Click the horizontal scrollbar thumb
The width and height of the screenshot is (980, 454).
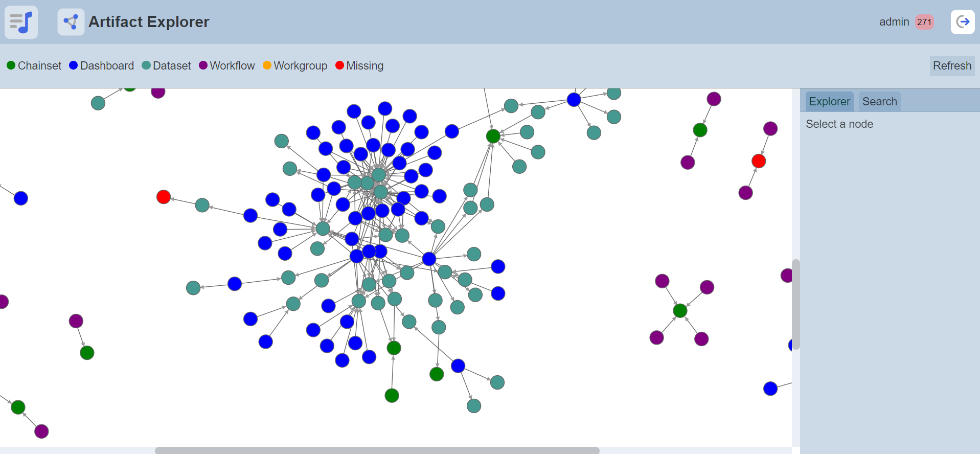(377, 450)
